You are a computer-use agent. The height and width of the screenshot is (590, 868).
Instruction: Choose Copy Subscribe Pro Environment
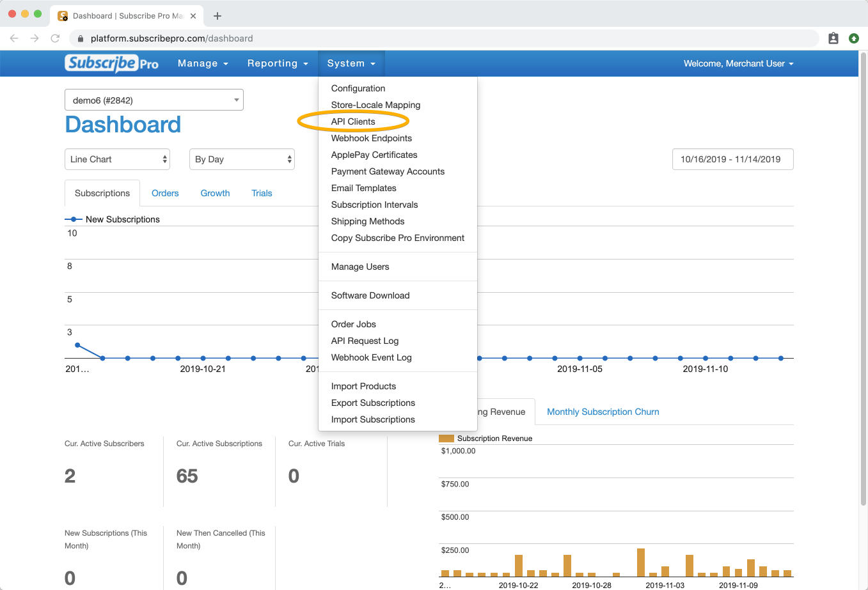[x=398, y=238]
